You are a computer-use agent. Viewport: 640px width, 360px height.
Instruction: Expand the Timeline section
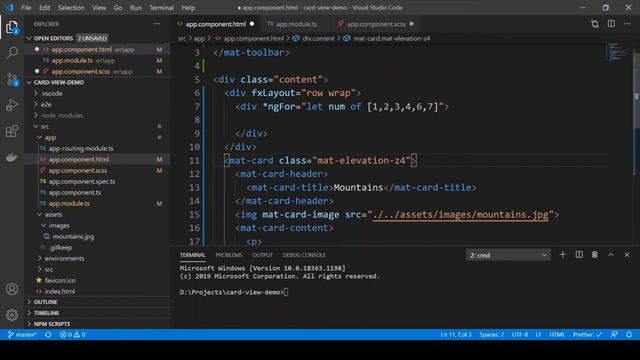(x=46, y=313)
